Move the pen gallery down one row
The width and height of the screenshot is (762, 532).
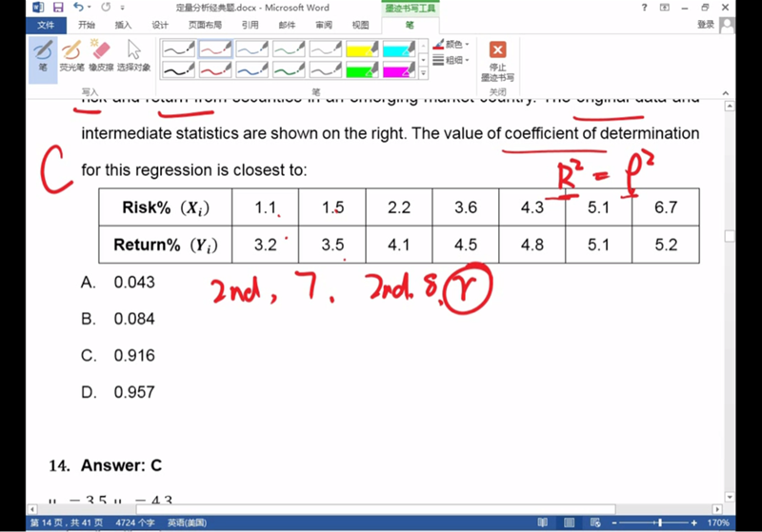pyautogui.click(x=423, y=59)
